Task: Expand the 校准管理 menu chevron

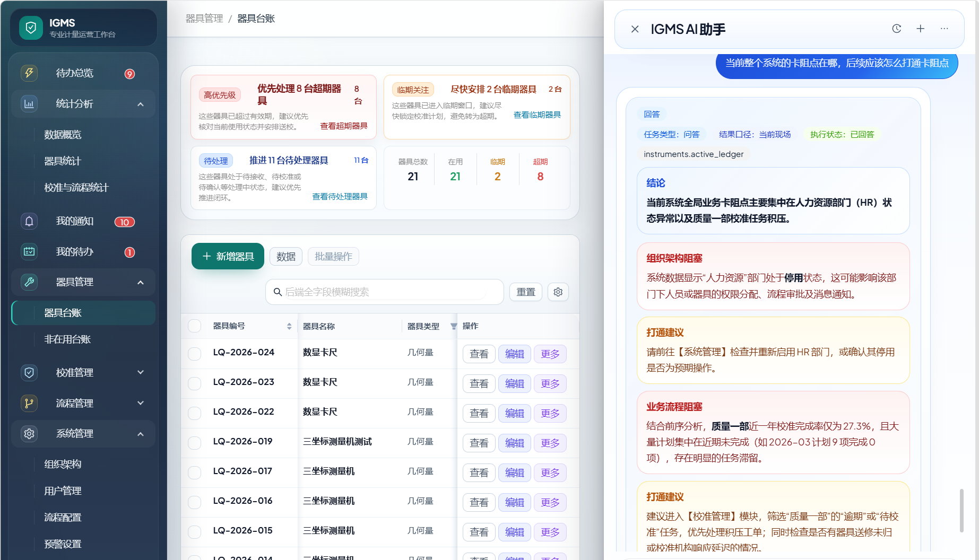Action: click(x=141, y=372)
